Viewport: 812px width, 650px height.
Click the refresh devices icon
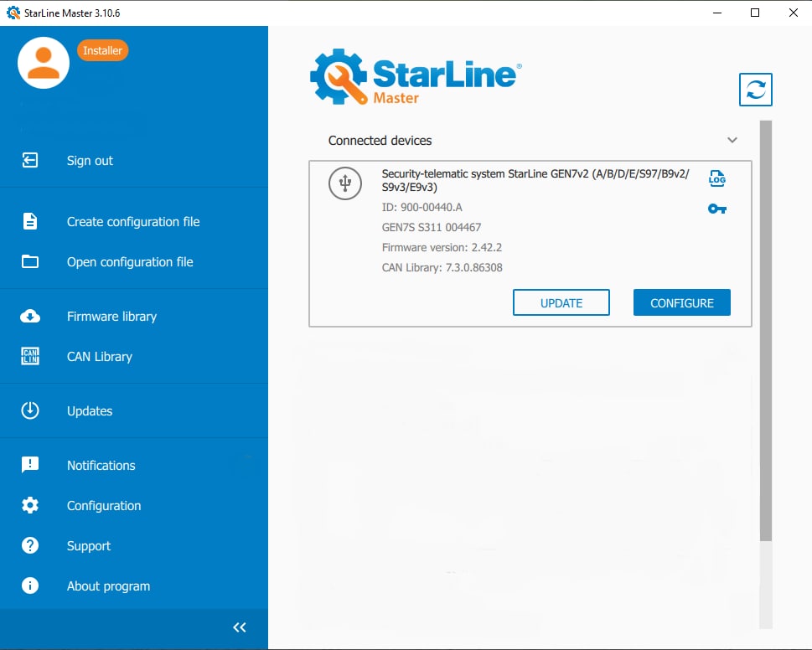click(x=755, y=90)
